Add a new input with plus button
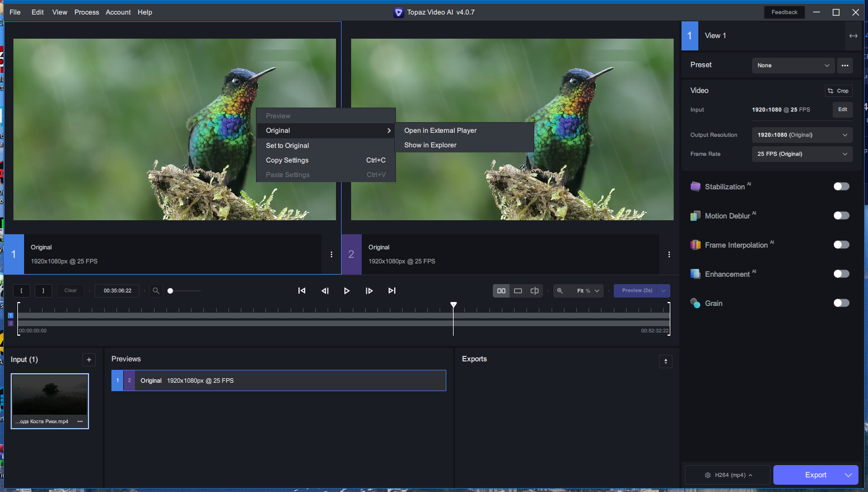Image resolution: width=868 pixels, height=492 pixels. pyautogui.click(x=89, y=360)
